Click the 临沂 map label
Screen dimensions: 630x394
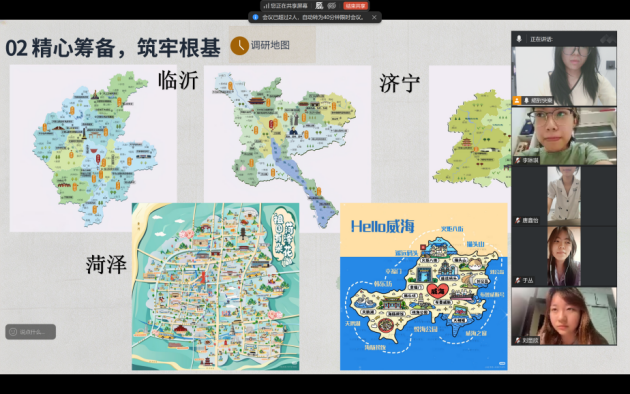[178, 80]
